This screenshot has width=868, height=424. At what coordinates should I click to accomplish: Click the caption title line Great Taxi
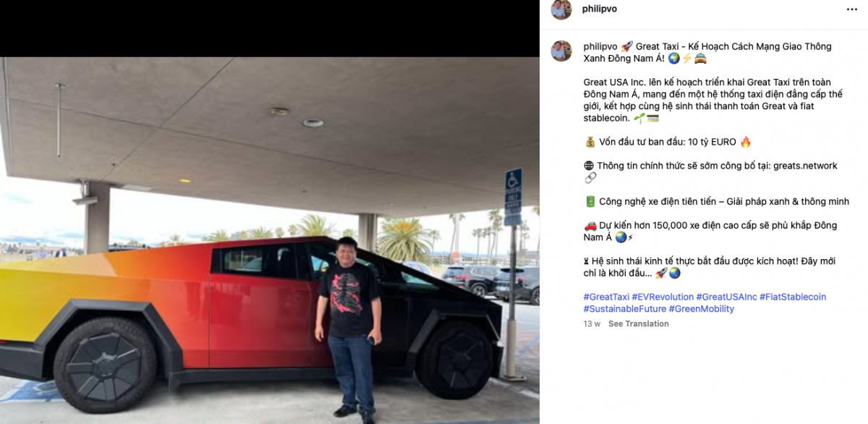coord(707,52)
